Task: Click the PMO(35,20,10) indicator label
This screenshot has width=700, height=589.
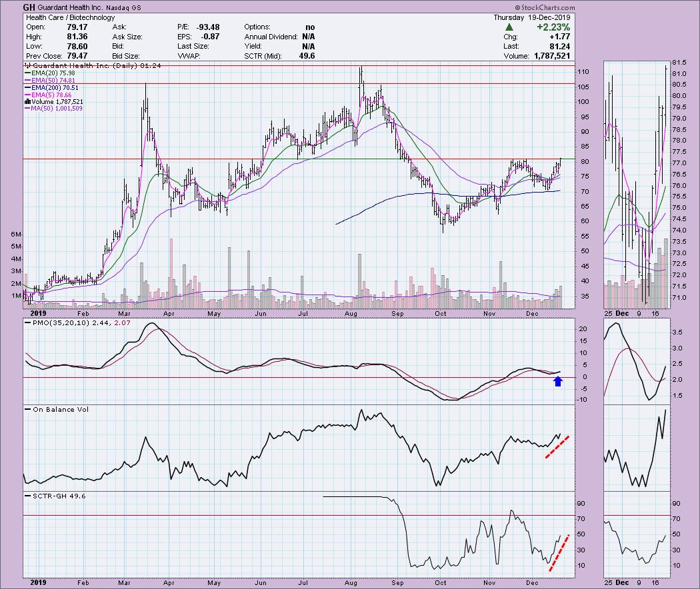Action: coord(61,322)
